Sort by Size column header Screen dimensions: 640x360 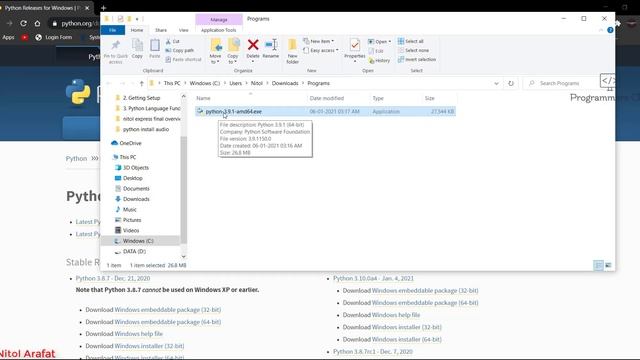point(439,98)
